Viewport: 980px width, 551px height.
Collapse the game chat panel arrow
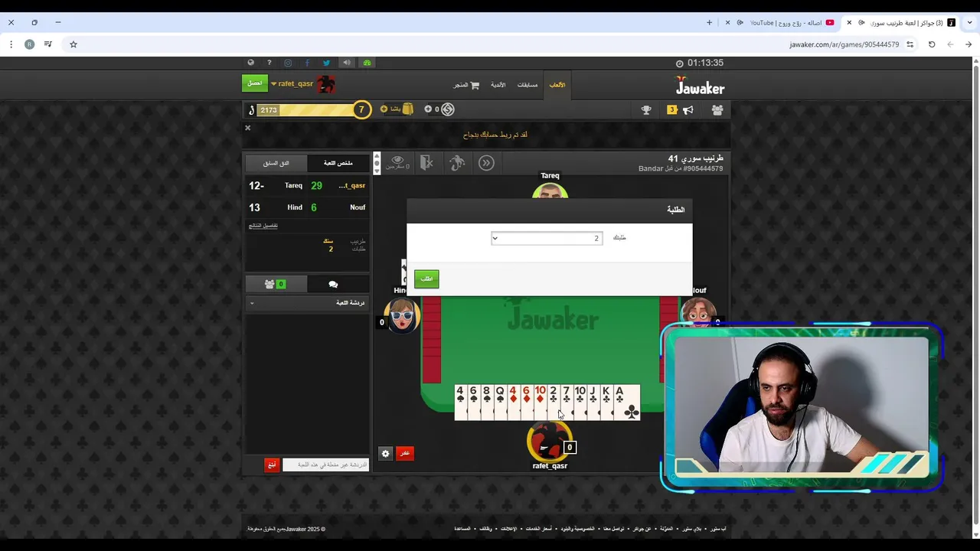pos(252,303)
